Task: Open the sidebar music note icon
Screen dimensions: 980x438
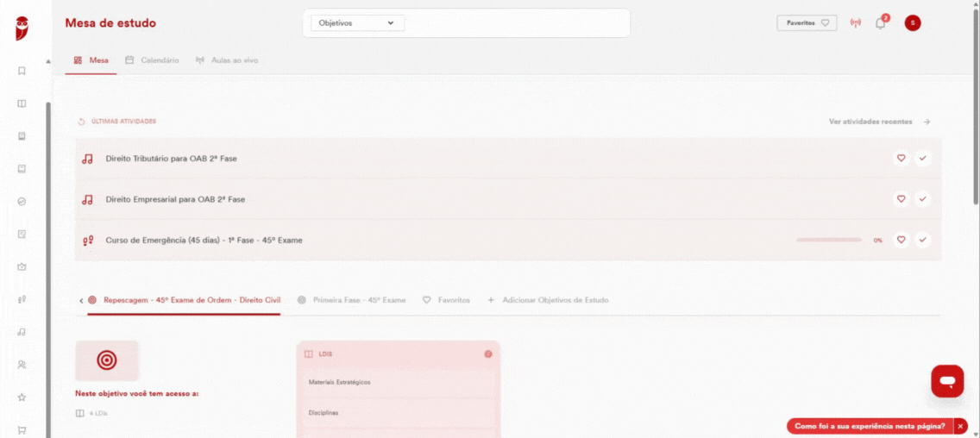Action: [x=22, y=332]
